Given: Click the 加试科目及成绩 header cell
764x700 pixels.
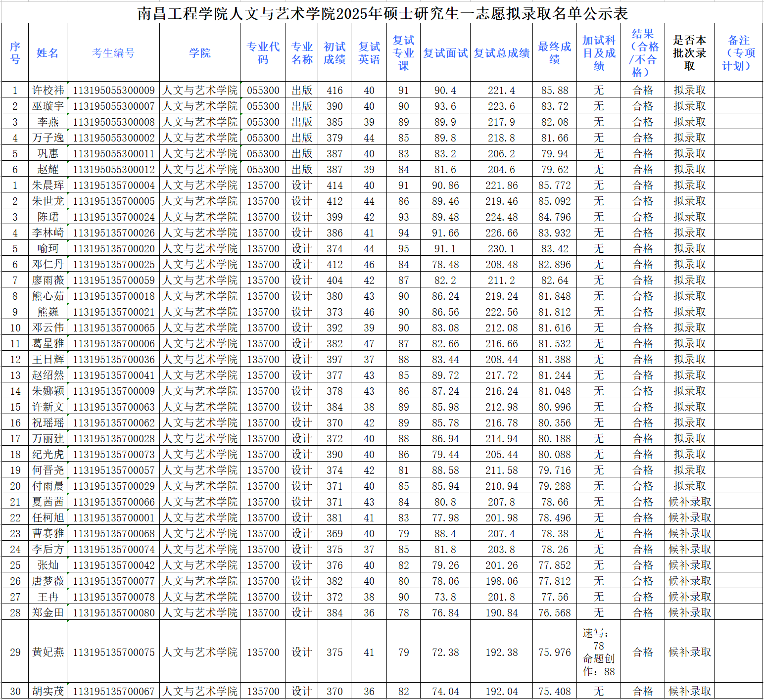Looking at the screenshot, I should click(x=598, y=53).
